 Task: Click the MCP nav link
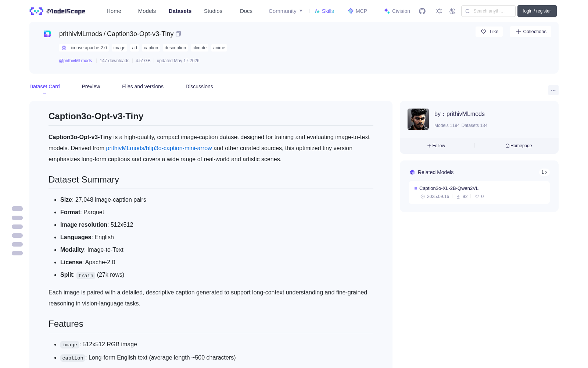(357, 11)
